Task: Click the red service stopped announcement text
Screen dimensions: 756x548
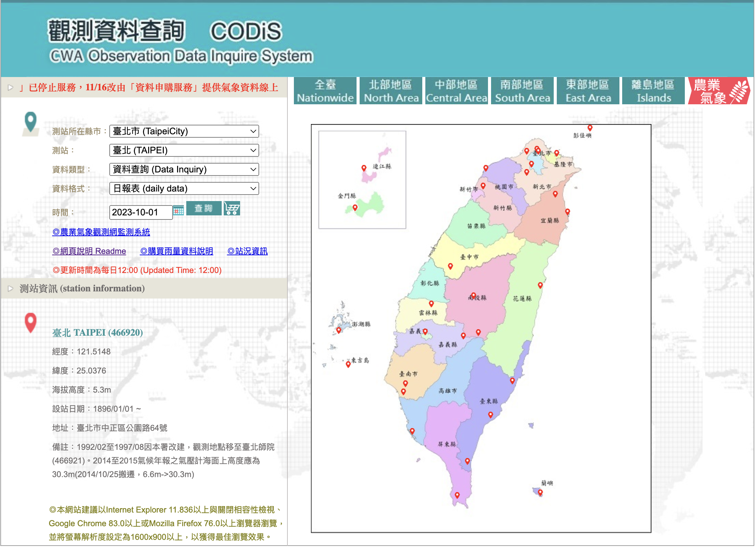Action: tap(148, 88)
